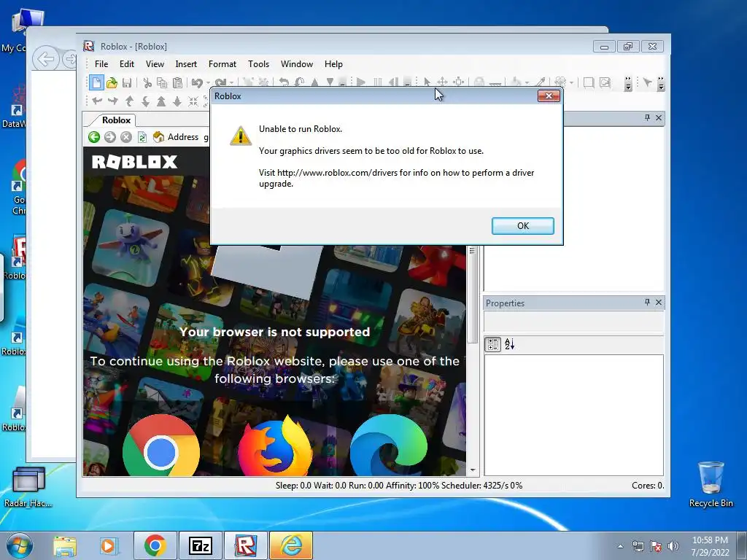The image size is (747, 560).
Task: Click the green browser Back button
Action: point(94,137)
